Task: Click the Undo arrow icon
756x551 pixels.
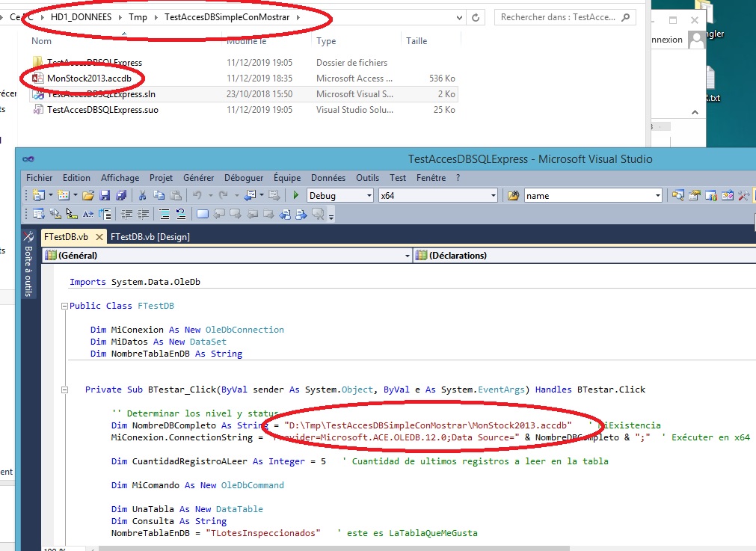Action: coord(197,195)
